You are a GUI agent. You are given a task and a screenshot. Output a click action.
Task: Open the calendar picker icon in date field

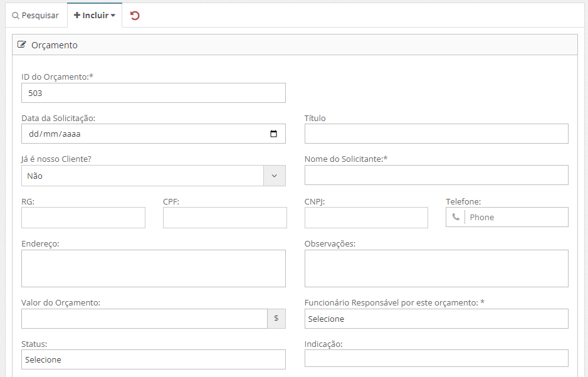(273, 134)
